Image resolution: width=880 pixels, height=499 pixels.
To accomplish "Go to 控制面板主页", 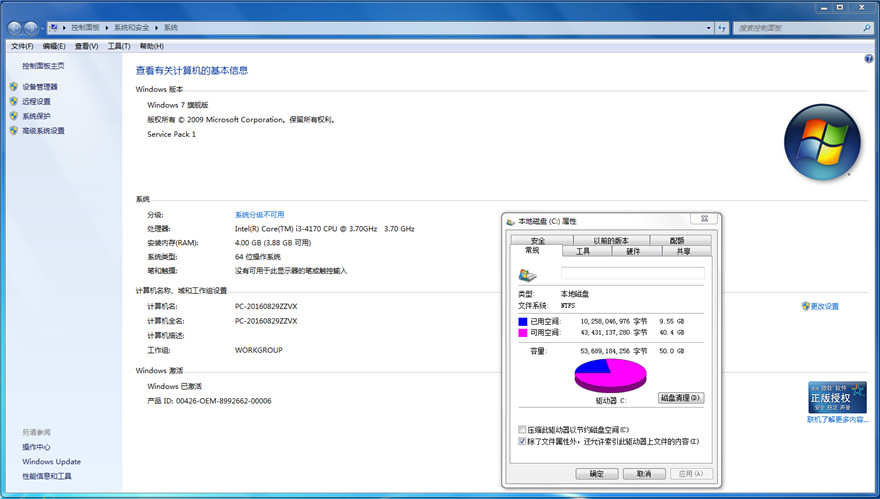I will click(43, 66).
